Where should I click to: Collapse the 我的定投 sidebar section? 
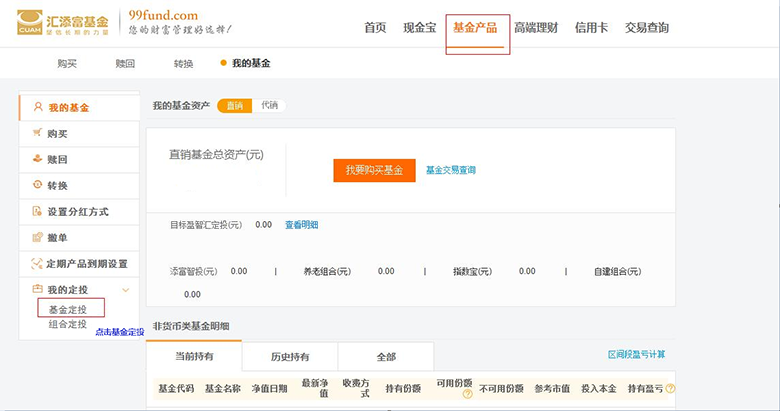tap(125, 290)
